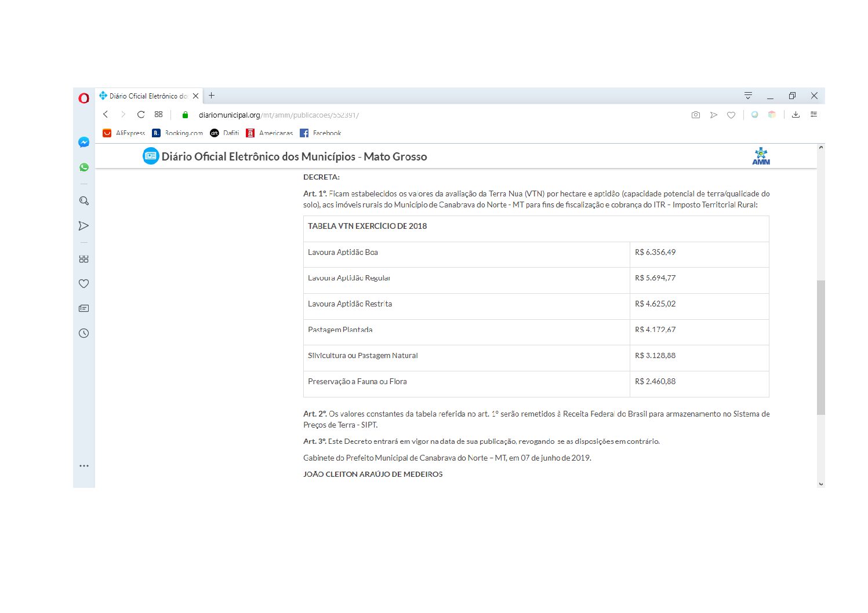Open Personal News in the sidebar

click(83, 308)
